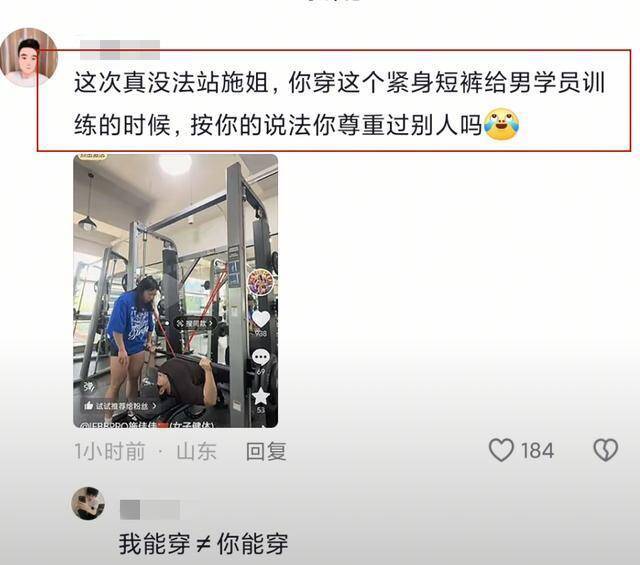Tap the thumbs-up icon beside 试试推荐给粉丝

pos(89,406)
